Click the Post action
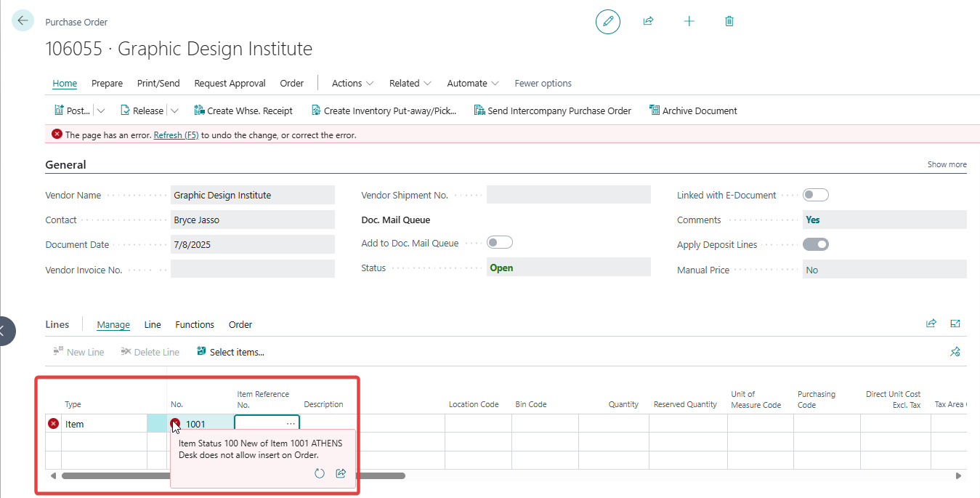Image resolution: width=980 pixels, height=498 pixels. (72, 111)
